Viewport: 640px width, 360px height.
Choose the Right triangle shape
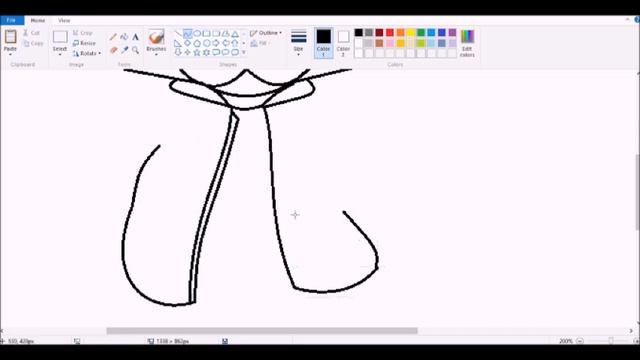(178, 43)
